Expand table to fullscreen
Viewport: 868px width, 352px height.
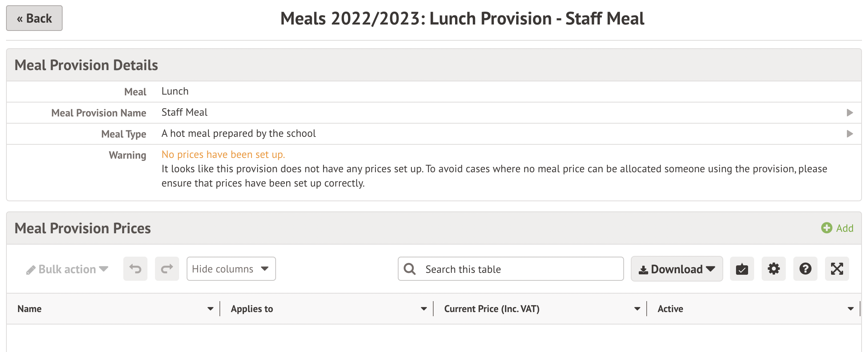coord(837,269)
